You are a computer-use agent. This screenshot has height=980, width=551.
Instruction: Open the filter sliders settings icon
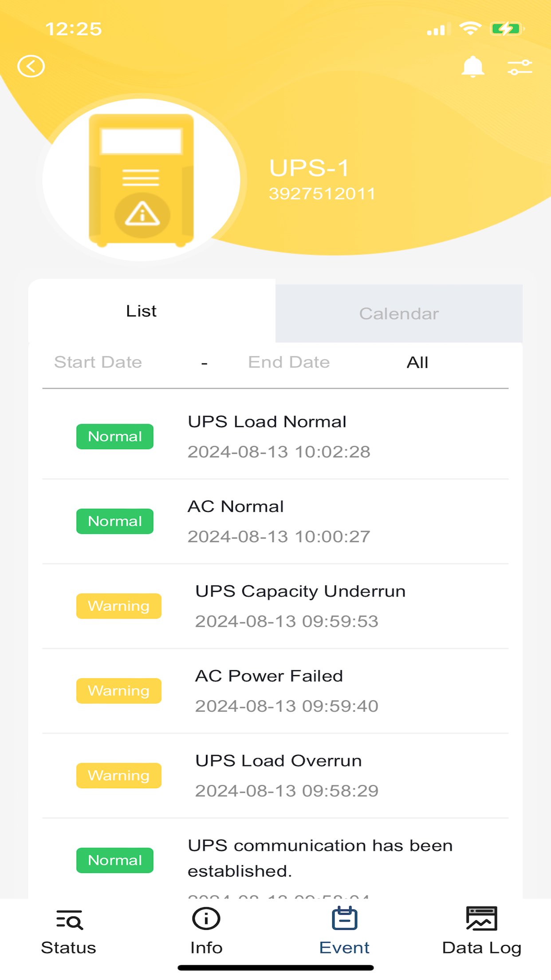[x=520, y=67]
